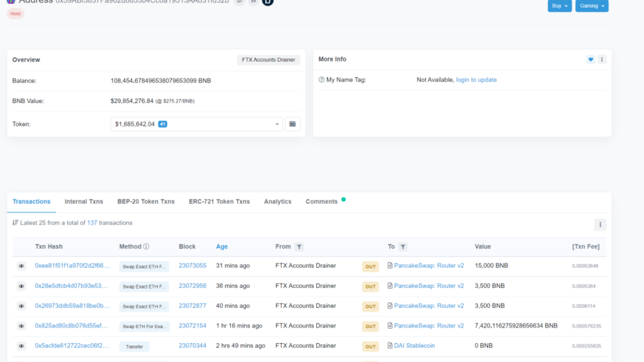Open the More Info three-dot menu
The width and height of the screenshot is (644, 362).
[x=602, y=60]
